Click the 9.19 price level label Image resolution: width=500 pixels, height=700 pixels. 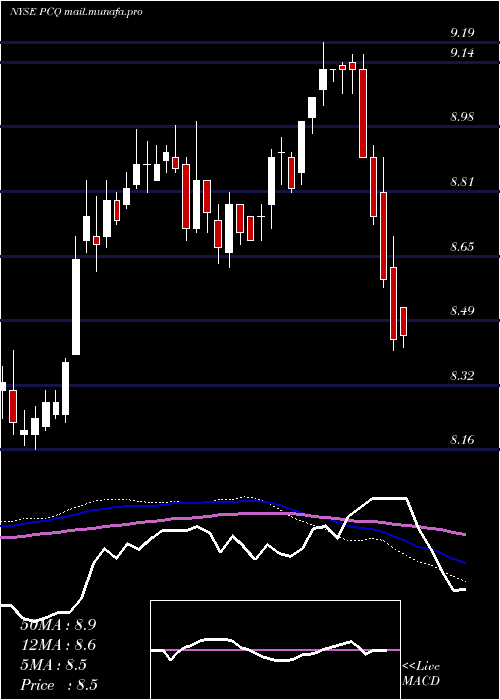point(462,33)
